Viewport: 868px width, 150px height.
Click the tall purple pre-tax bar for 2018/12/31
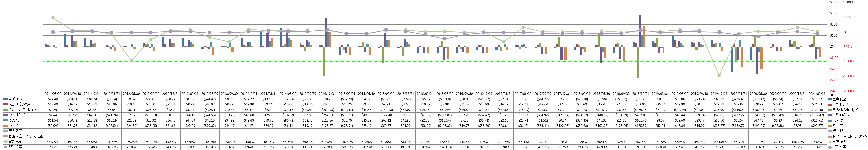[x=640, y=31]
